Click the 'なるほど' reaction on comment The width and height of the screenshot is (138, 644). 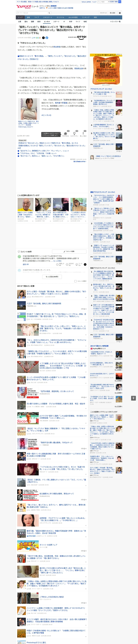[67, 264]
